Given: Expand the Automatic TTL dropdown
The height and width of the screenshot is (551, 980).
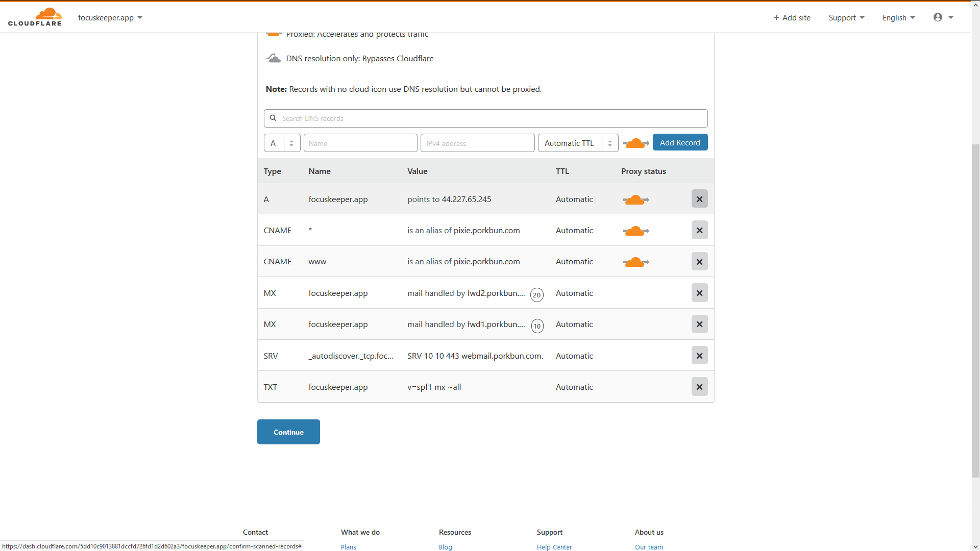Looking at the screenshot, I should tap(578, 143).
